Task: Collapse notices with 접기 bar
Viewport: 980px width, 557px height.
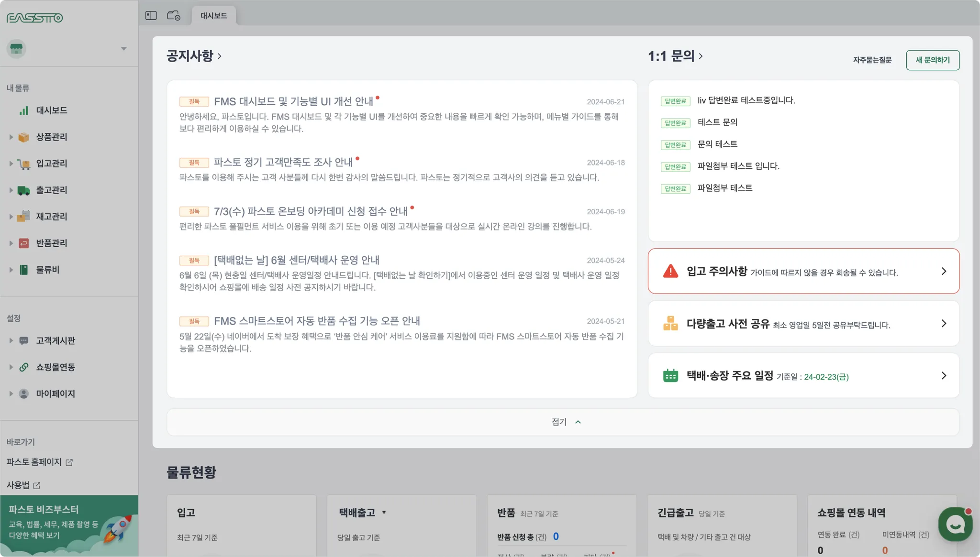Action: [563, 422]
